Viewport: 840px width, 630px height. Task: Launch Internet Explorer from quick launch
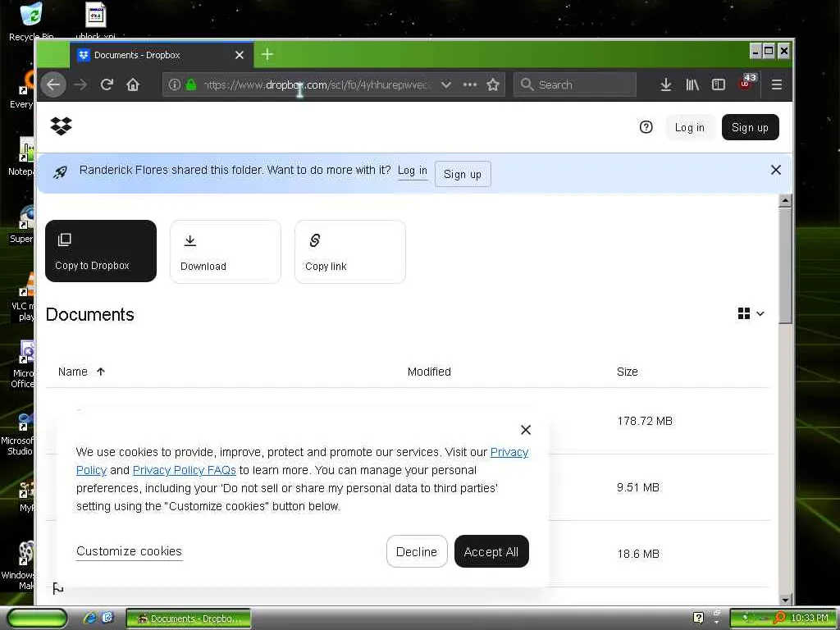(x=89, y=619)
